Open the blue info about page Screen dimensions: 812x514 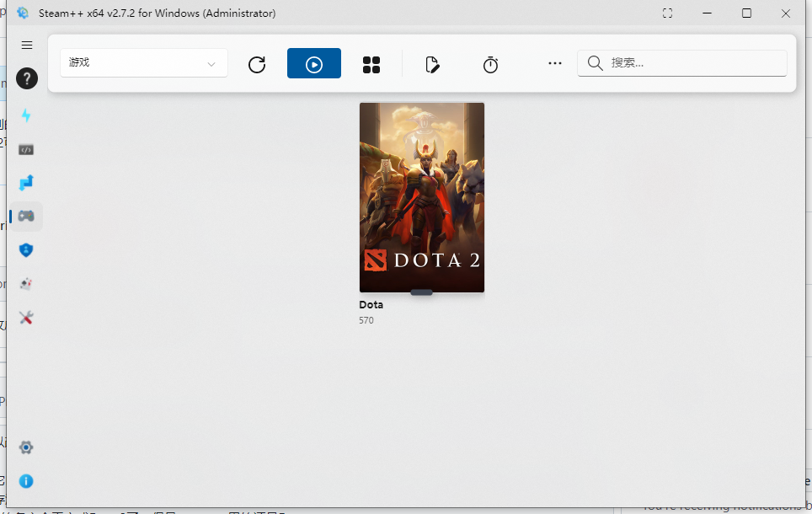(26, 481)
